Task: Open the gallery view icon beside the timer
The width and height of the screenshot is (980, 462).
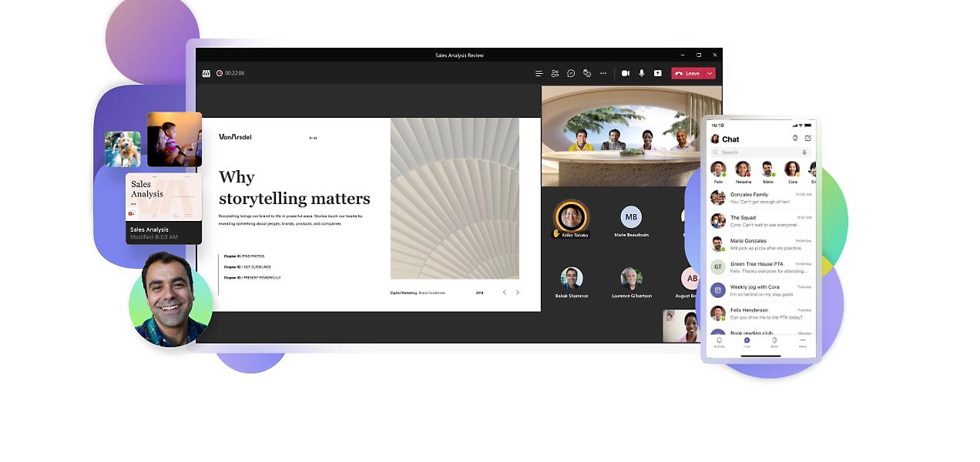Action: point(206,73)
